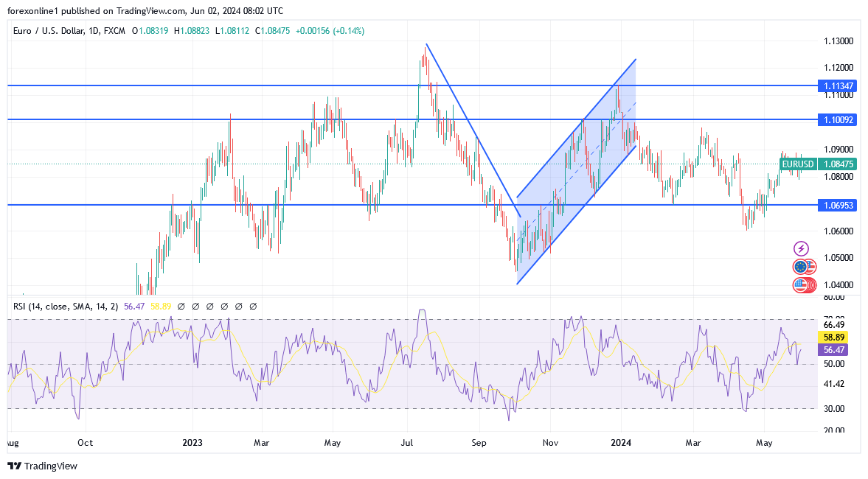Click the 1.13000 price scale label
The height and width of the screenshot is (479, 868).
tap(838, 41)
